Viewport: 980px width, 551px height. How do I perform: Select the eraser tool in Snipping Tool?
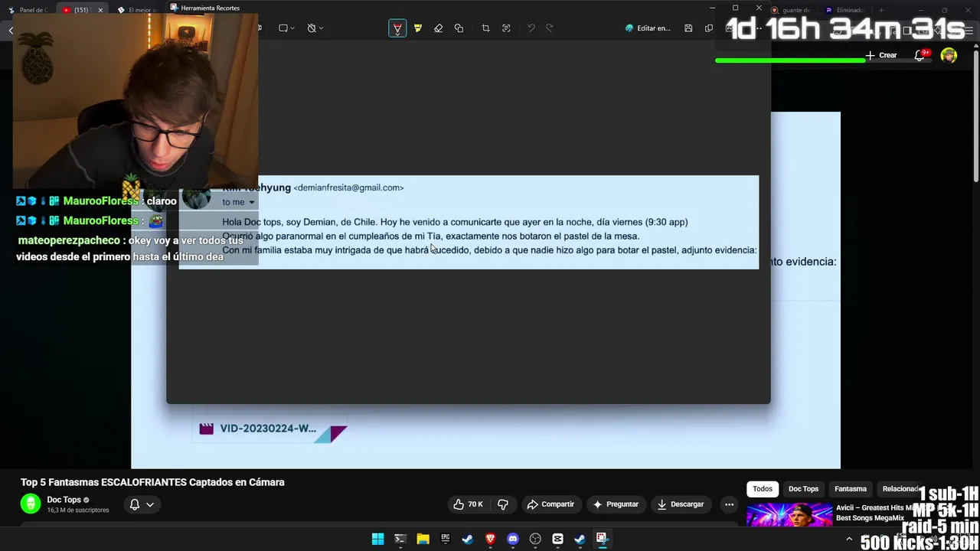tap(438, 28)
